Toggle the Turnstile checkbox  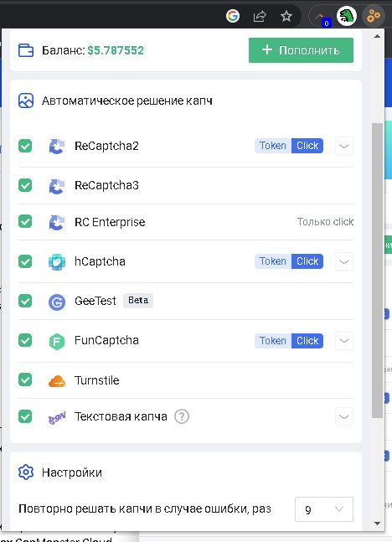click(25, 379)
